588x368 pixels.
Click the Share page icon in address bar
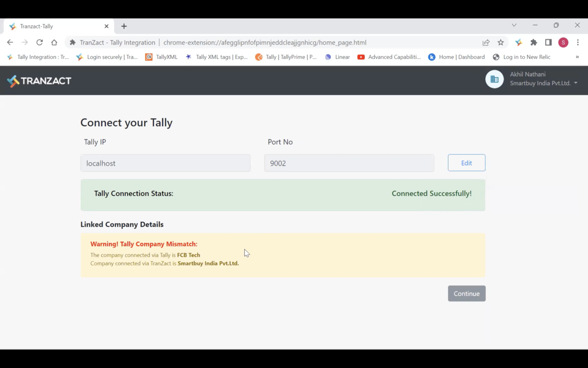(x=486, y=42)
